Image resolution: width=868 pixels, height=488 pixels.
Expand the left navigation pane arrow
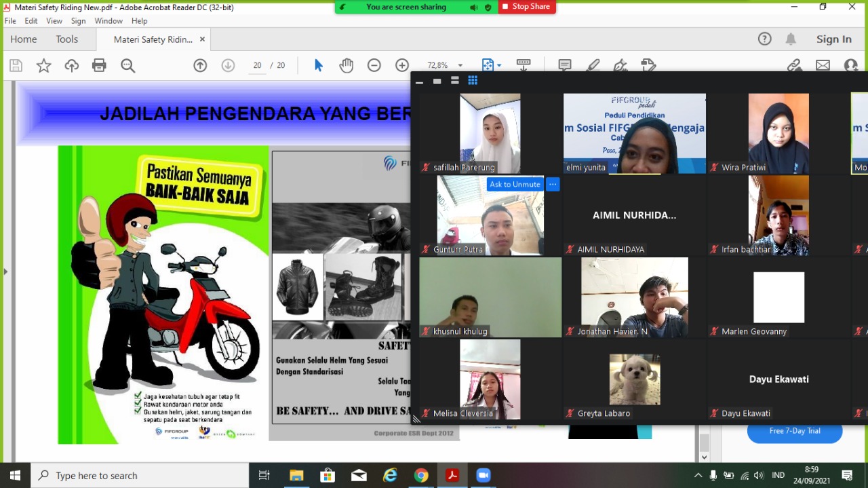click(x=5, y=271)
